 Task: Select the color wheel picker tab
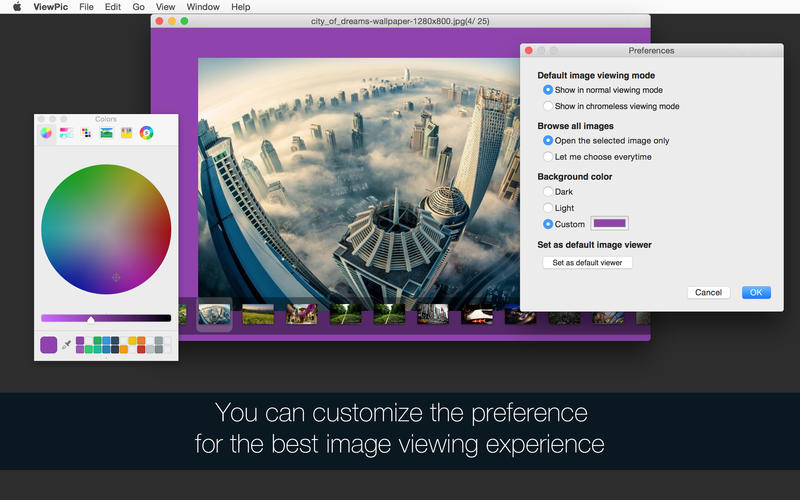(46, 133)
